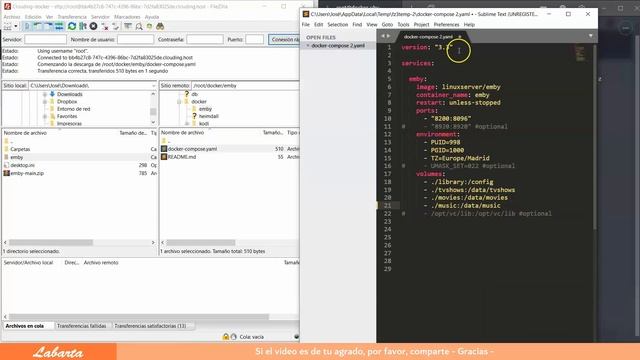640x360 pixels.
Task: Open the Preferences menu in Sublime Text
Action: click(446, 24)
